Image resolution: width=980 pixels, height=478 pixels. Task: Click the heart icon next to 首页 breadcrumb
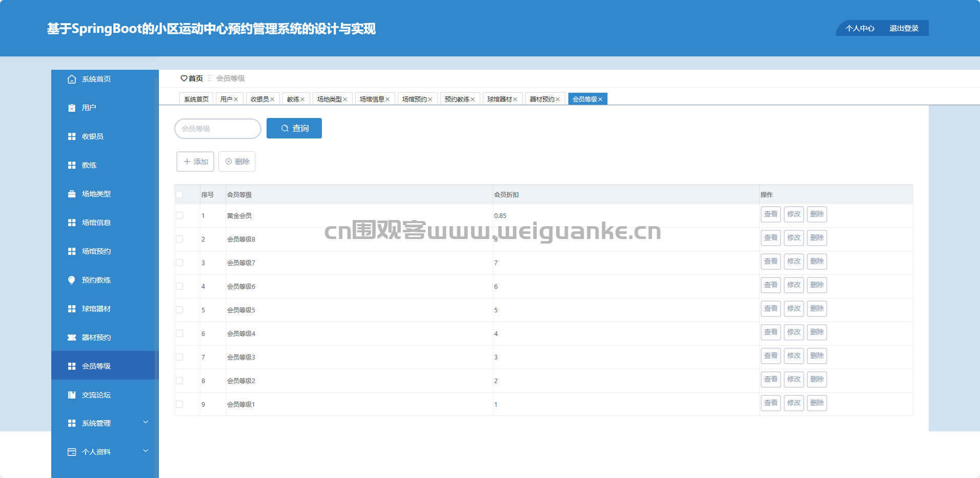pos(184,78)
